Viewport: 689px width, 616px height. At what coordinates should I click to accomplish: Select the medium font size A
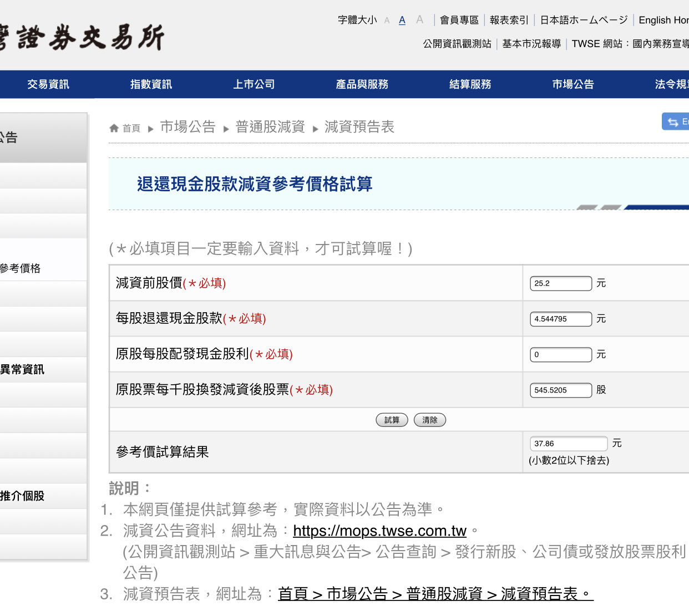(402, 21)
